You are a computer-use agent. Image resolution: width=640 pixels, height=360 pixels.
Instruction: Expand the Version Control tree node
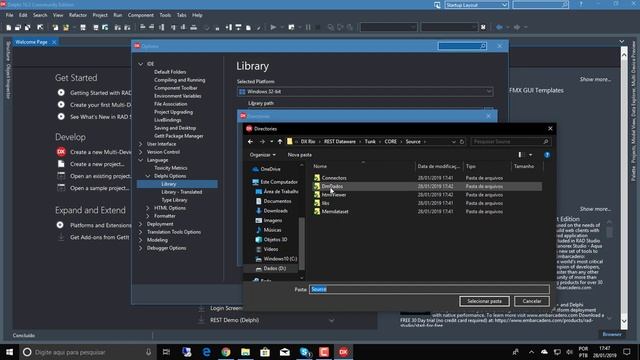click(x=141, y=152)
